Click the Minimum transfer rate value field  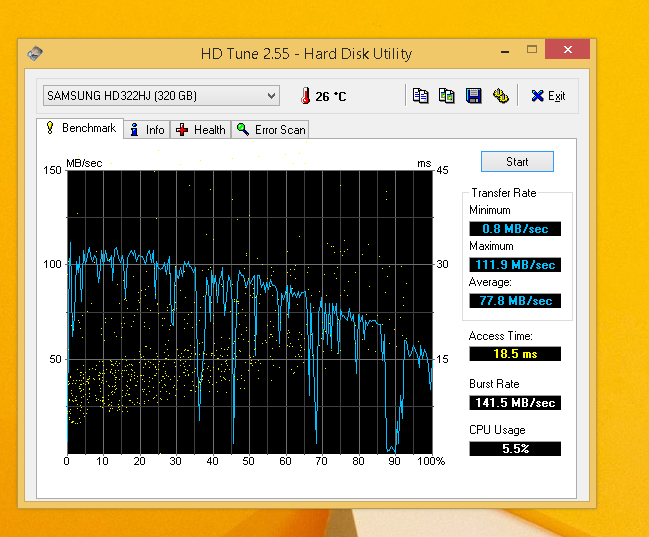click(515, 229)
